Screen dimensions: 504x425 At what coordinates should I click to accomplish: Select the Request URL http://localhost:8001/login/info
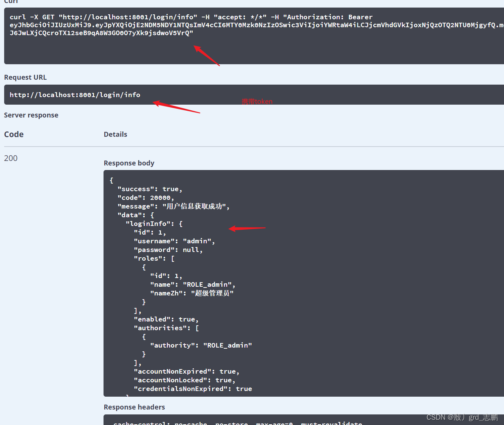coord(75,95)
